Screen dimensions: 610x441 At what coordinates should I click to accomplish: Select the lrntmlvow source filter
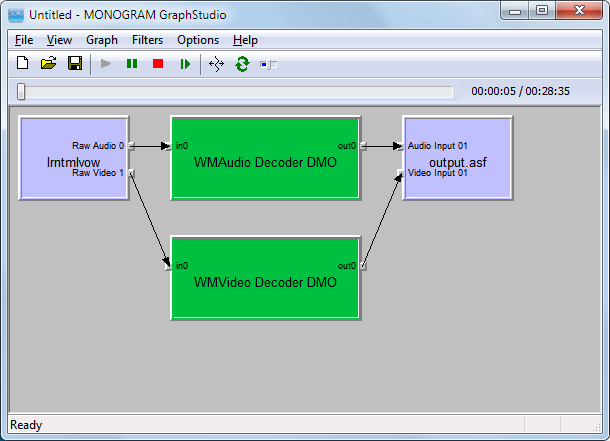pyautogui.click(x=74, y=158)
